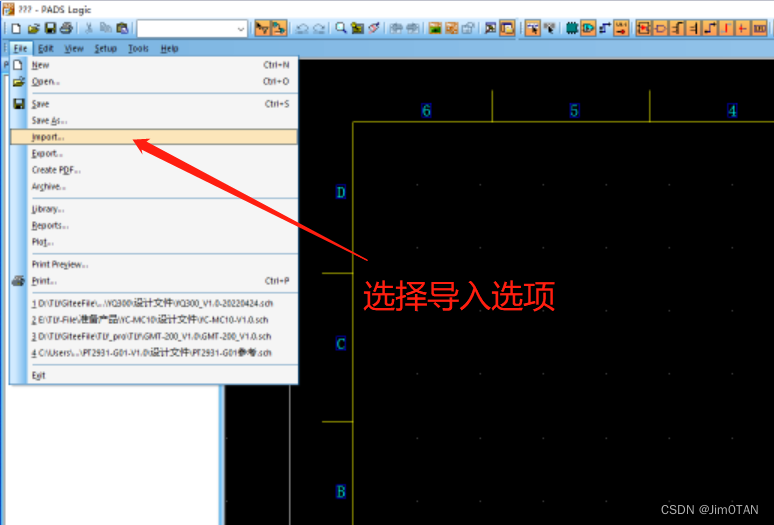
Task: Choose Open... from the File menu
Action: (154, 81)
